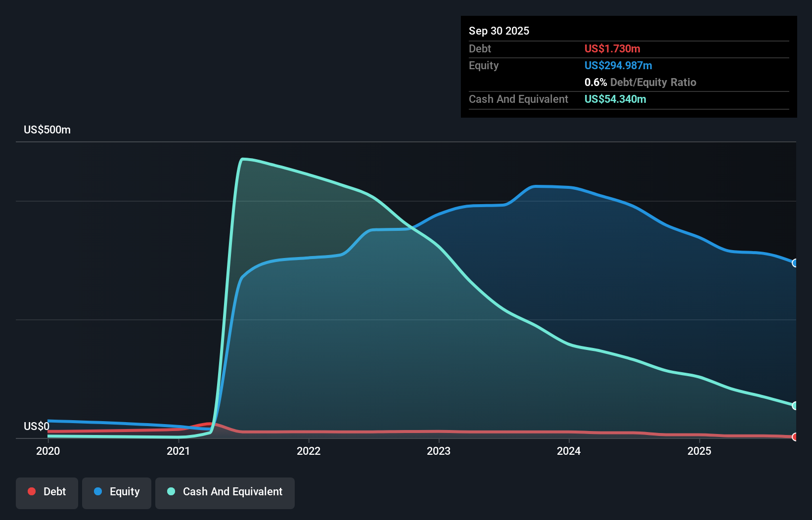Screen dimensions: 812x520
Task: Toggle the Equity series visibility
Action: coord(117,492)
